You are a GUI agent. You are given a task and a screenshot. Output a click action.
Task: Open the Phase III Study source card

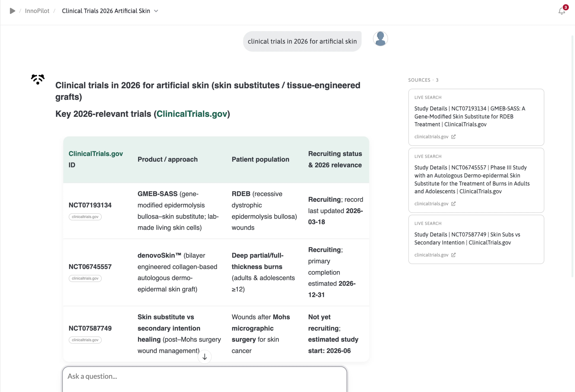coord(476,180)
